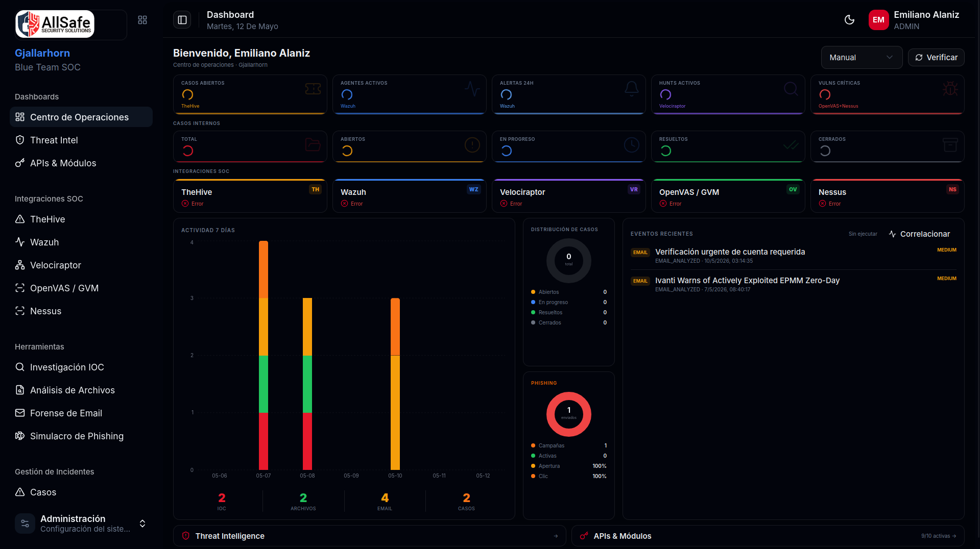The width and height of the screenshot is (980, 549).
Task: Click the arrow on Threat Intelligence card
Action: point(556,536)
